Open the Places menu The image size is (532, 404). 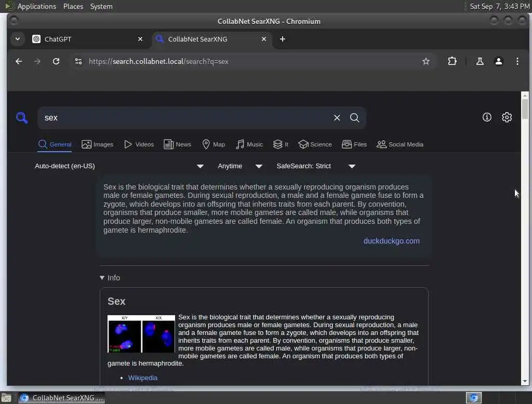click(x=73, y=6)
